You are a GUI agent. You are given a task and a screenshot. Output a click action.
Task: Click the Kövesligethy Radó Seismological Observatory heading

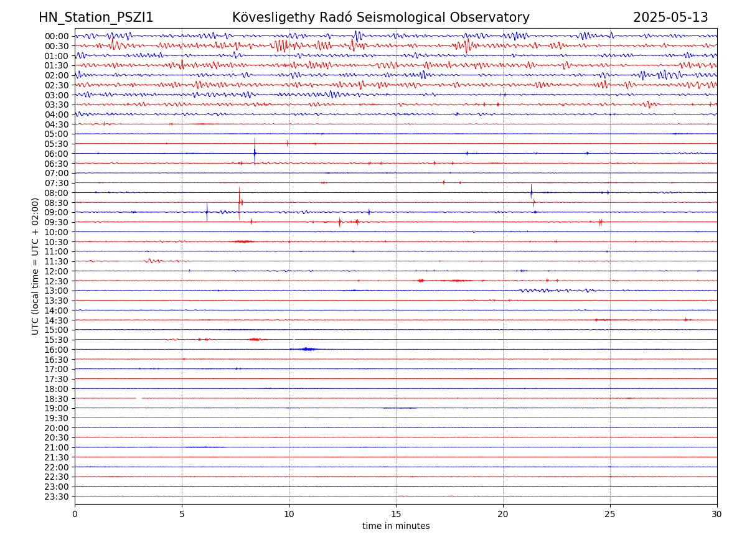[x=380, y=17]
